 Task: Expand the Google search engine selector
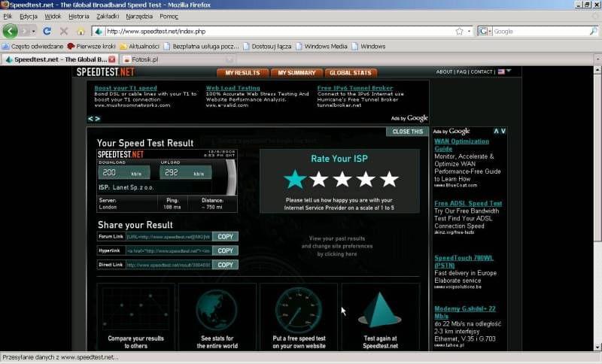click(486, 31)
